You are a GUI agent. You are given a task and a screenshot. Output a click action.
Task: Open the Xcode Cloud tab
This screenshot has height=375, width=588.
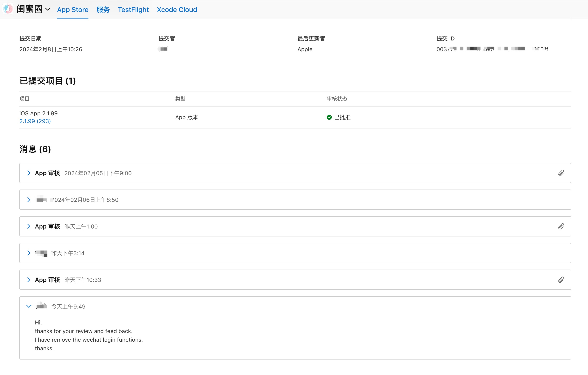[x=177, y=10]
